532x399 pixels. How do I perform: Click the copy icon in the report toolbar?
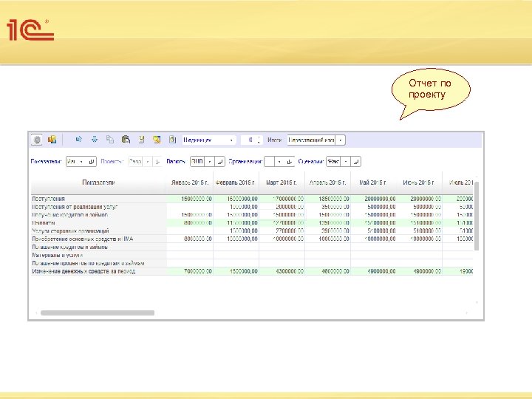pos(110,139)
